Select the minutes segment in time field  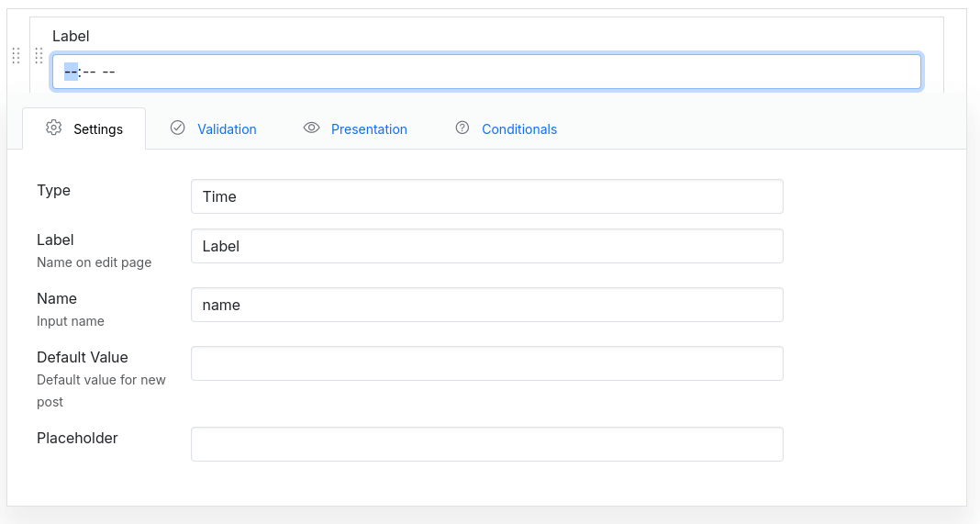pos(90,72)
